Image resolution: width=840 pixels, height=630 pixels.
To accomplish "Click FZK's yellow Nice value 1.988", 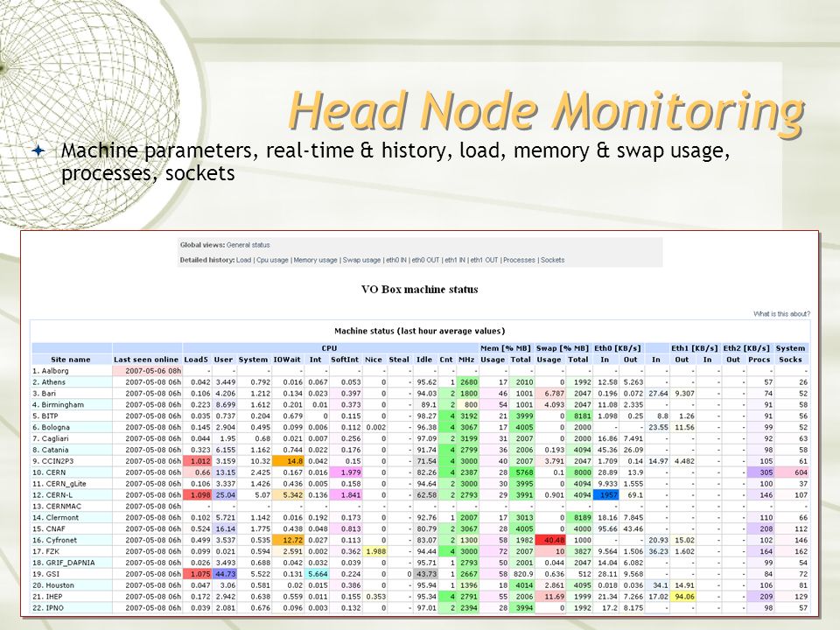I will click(x=375, y=551).
